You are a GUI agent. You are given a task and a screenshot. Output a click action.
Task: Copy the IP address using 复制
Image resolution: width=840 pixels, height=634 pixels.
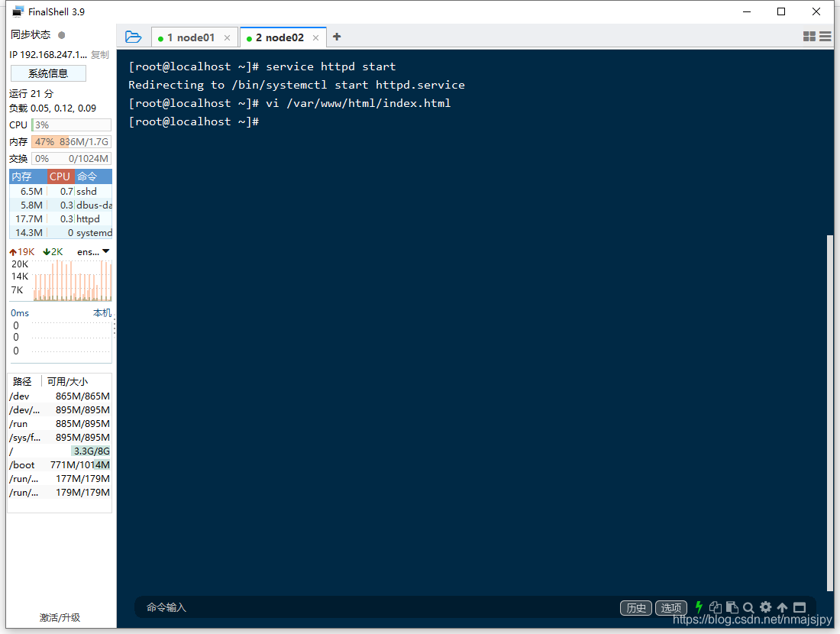[99, 55]
